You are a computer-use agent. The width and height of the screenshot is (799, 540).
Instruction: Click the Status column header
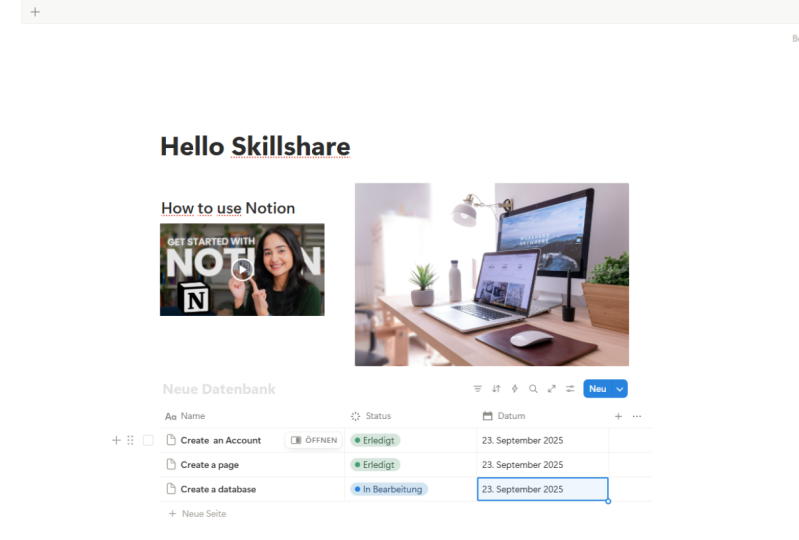411,416
